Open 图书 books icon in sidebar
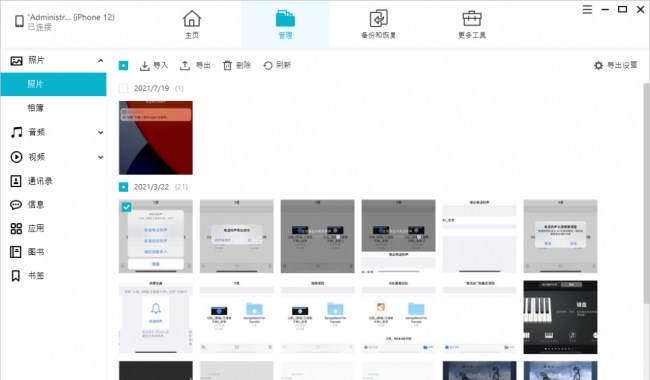Image resolution: width=650 pixels, height=380 pixels. click(16, 252)
